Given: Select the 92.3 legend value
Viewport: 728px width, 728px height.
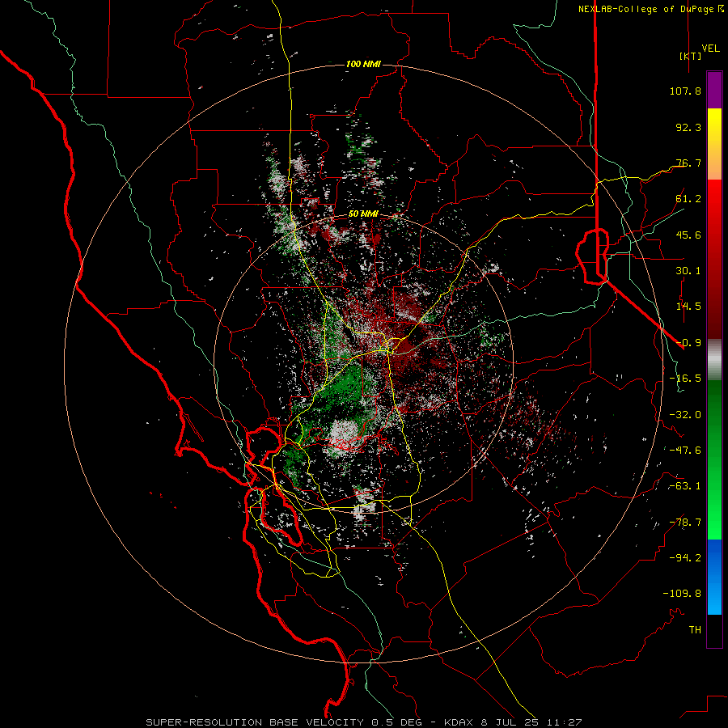Looking at the screenshot, I should 688,127.
